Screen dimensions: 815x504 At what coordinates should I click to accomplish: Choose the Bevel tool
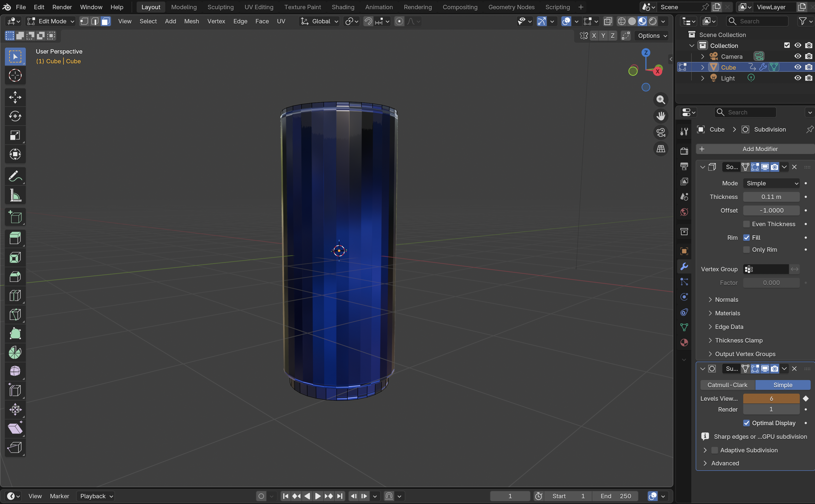tap(15, 276)
